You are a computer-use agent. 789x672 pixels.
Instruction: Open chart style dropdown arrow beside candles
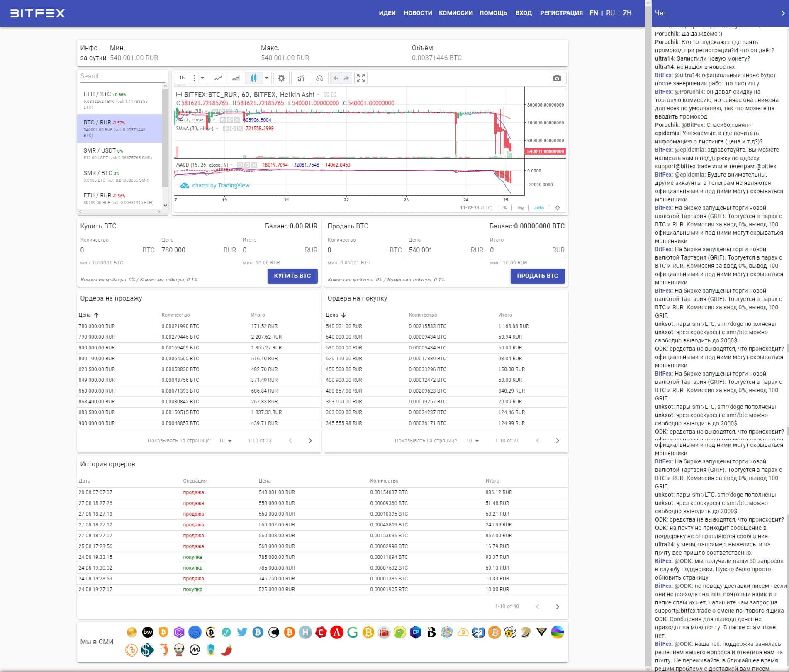[267, 78]
